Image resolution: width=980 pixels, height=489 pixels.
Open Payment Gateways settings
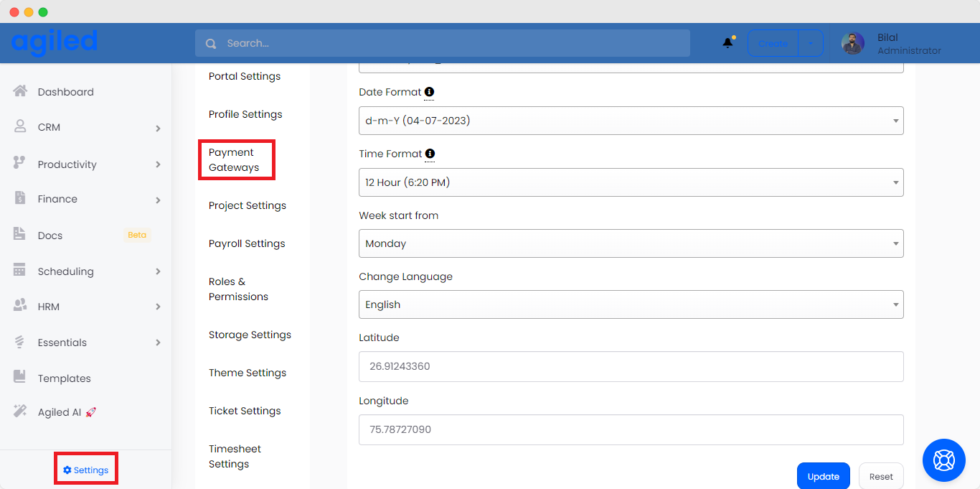pyautogui.click(x=234, y=160)
